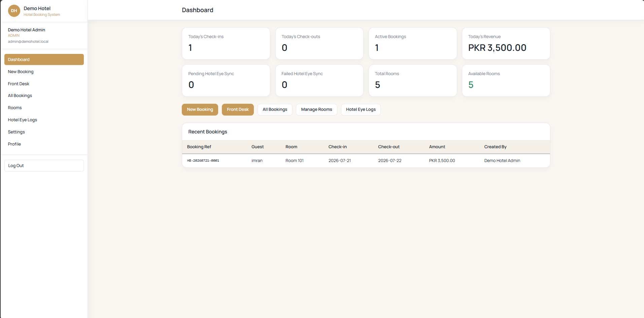The height and width of the screenshot is (318, 644).
Task: Click the Check-in column header
Action: (337, 147)
